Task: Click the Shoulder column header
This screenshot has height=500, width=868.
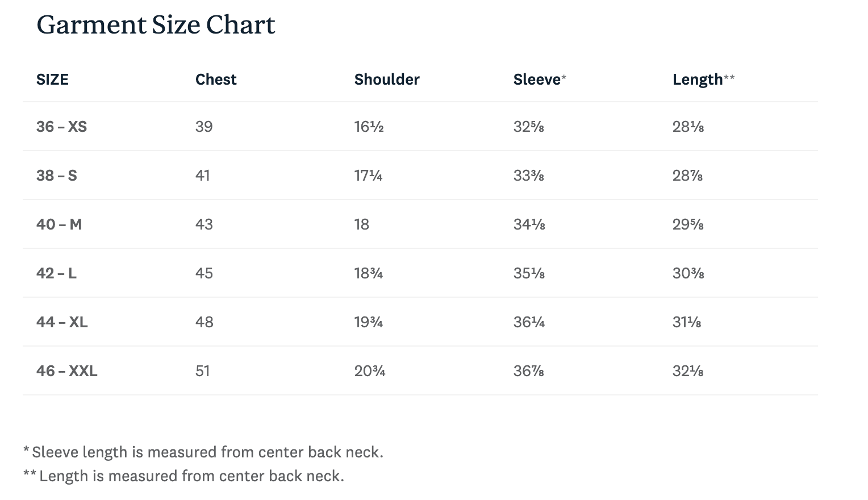Action: click(387, 80)
